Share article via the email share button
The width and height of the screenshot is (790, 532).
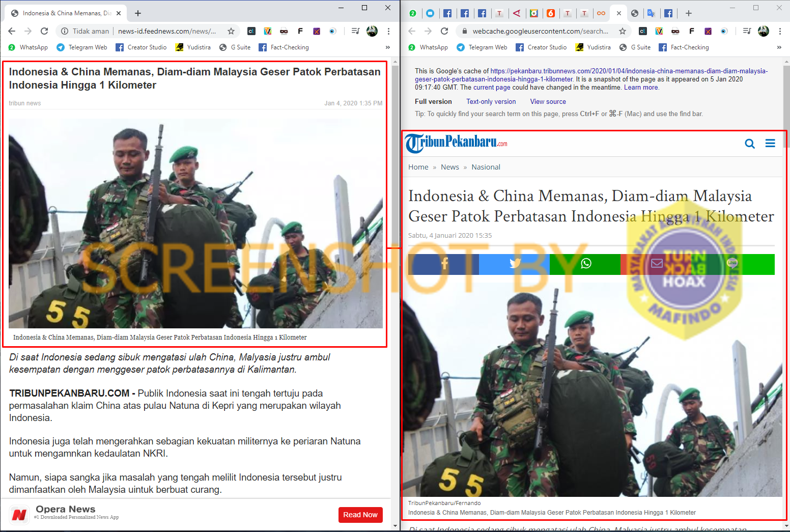(x=657, y=264)
